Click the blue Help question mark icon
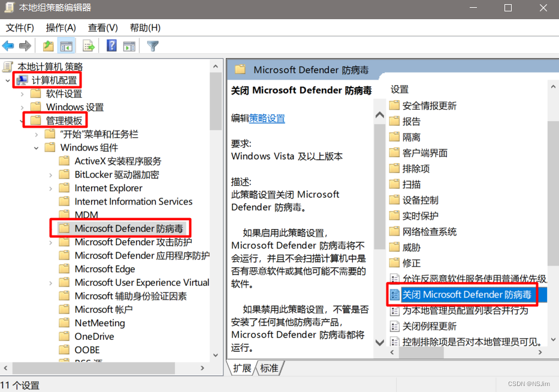 pyautogui.click(x=111, y=46)
